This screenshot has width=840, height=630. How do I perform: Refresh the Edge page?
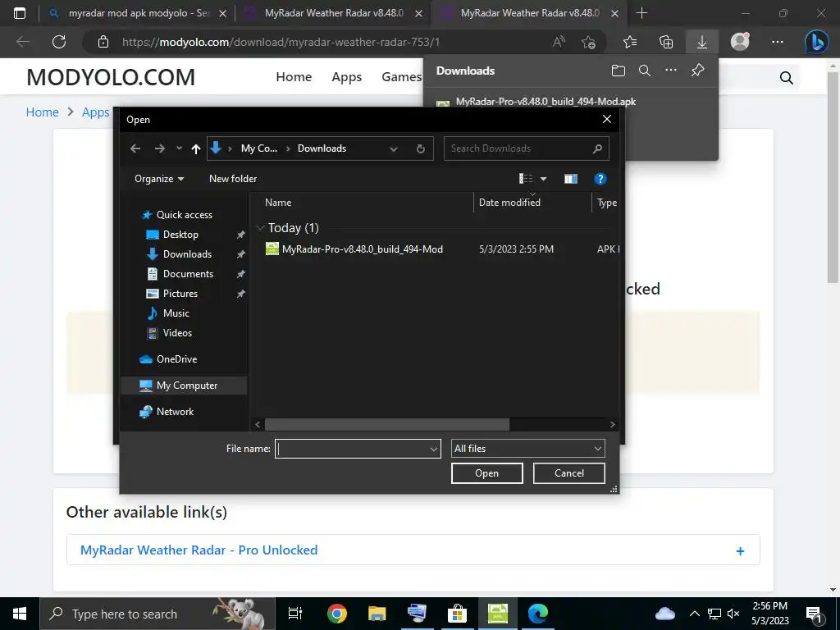click(59, 43)
